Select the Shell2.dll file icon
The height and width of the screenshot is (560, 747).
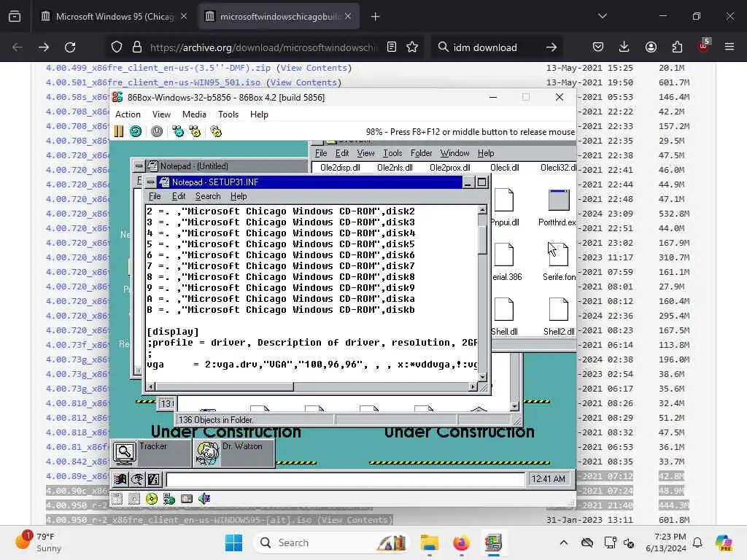point(558,309)
